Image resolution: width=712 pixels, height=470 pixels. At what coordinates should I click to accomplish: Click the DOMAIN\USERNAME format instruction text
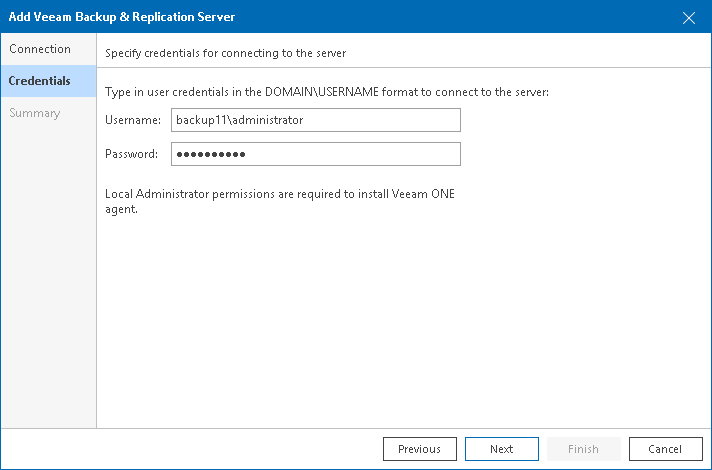pyautogui.click(x=327, y=92)
